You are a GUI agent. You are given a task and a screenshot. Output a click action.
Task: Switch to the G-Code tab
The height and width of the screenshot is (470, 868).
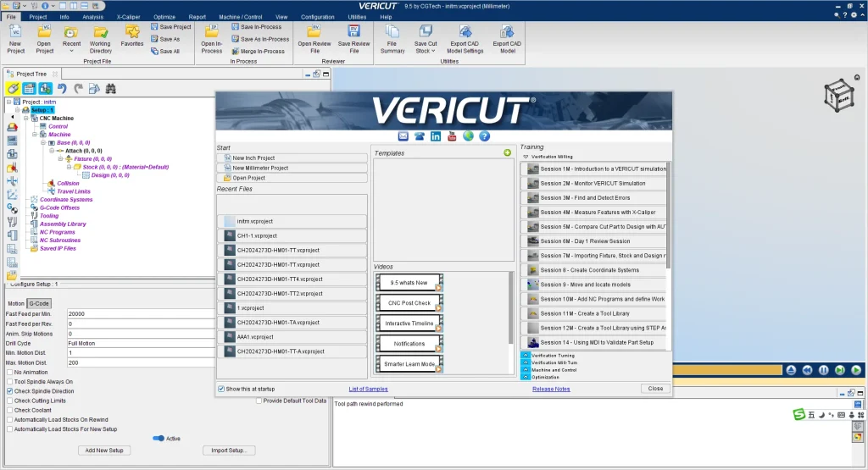(39, 303)
